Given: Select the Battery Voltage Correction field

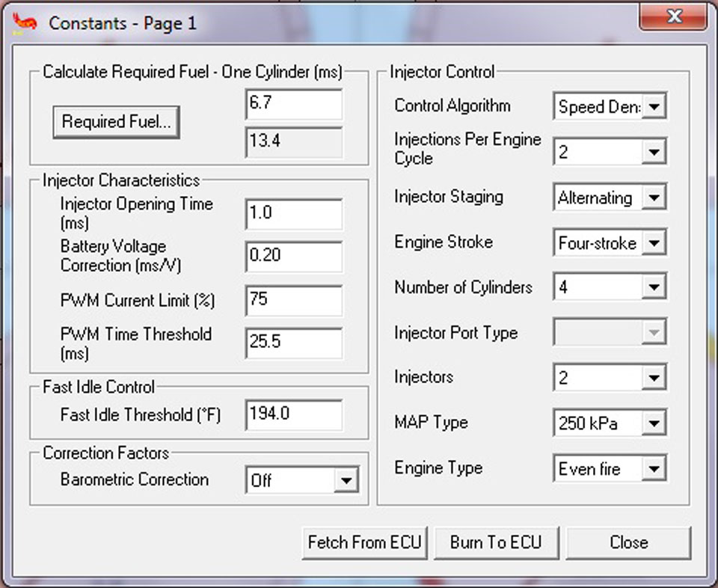Looking at the screenshot, I should pyautogui.click(x=293, y=256).
